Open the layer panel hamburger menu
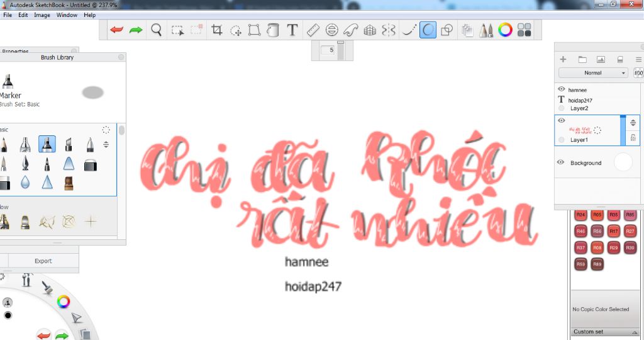644x340 pixels. click(639, 59)
